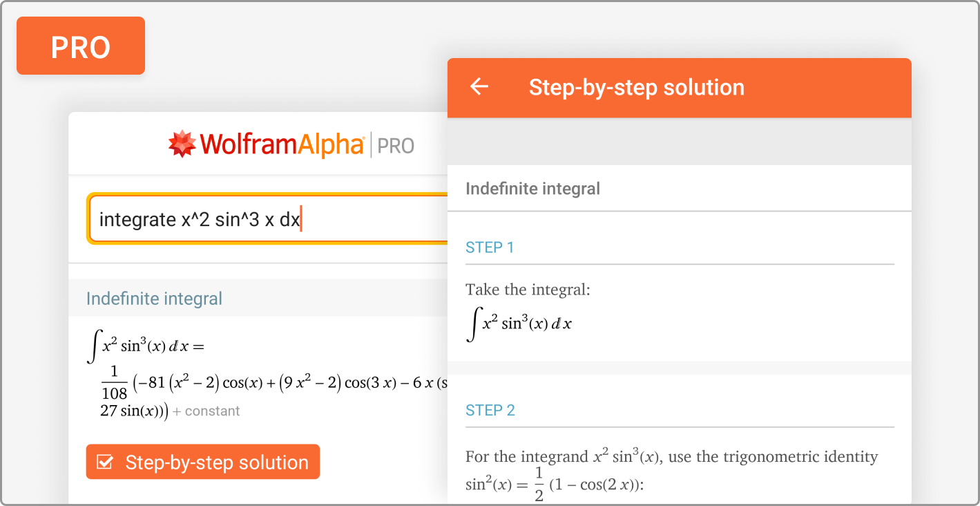
Task: Click the STEP 2 label
Action: tap(490, 411)
